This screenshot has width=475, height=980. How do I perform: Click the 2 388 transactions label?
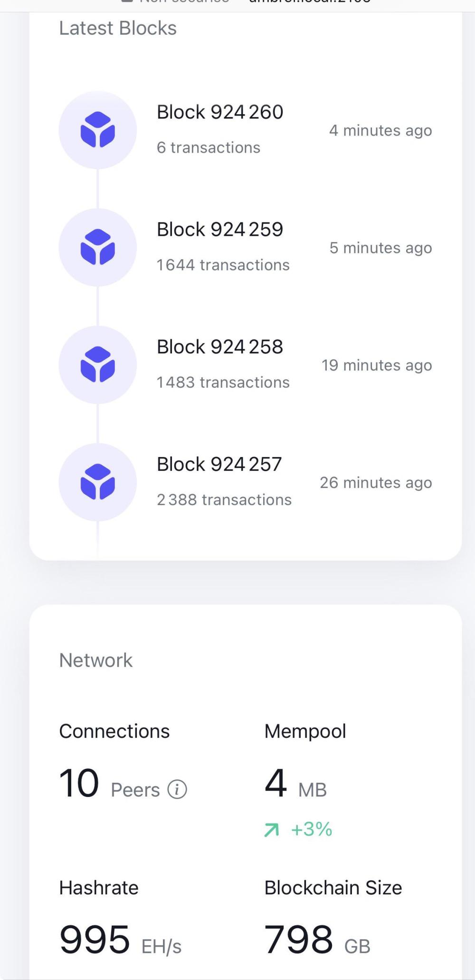coord(224,500)
